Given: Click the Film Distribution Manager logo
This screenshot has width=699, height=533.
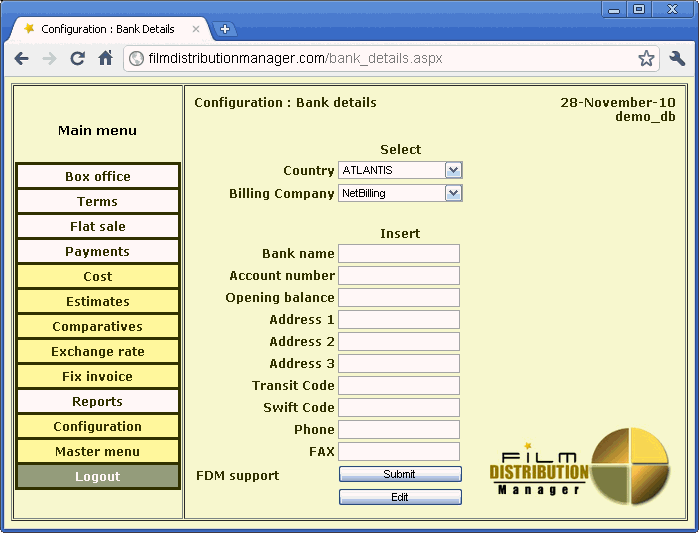Looking at the screenshot, I should click(580, 467).
